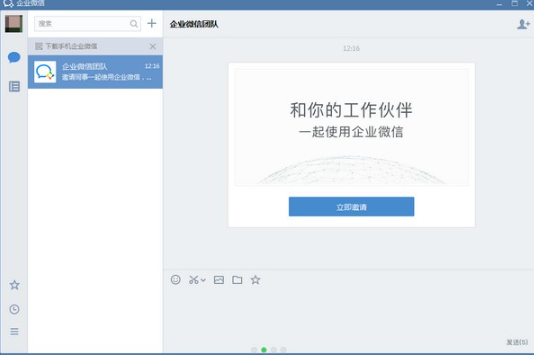Maximize the 企业微信 window
This screenshot has height=360, width=534.
(x=515, y=3)
